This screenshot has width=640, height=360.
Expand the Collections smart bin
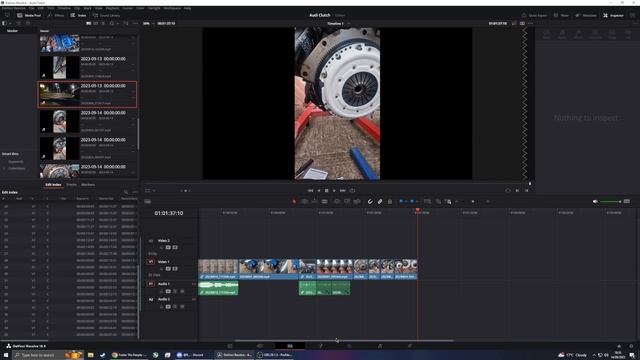pyautogui.click(x=4, y=168)
